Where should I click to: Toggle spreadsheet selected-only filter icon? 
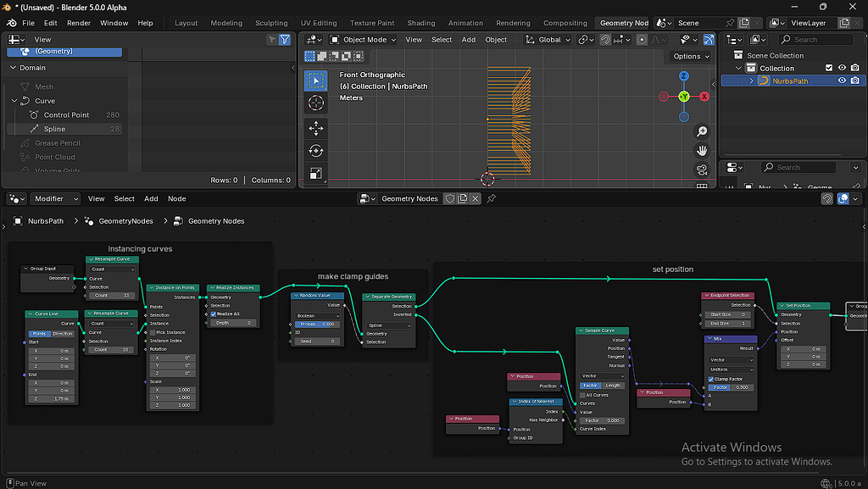tap(272, 39)
